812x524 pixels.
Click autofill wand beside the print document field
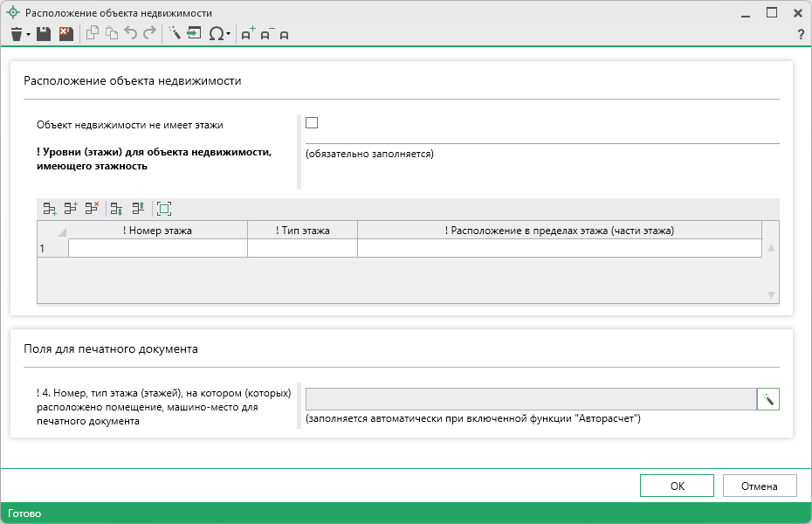coord(768,399)
